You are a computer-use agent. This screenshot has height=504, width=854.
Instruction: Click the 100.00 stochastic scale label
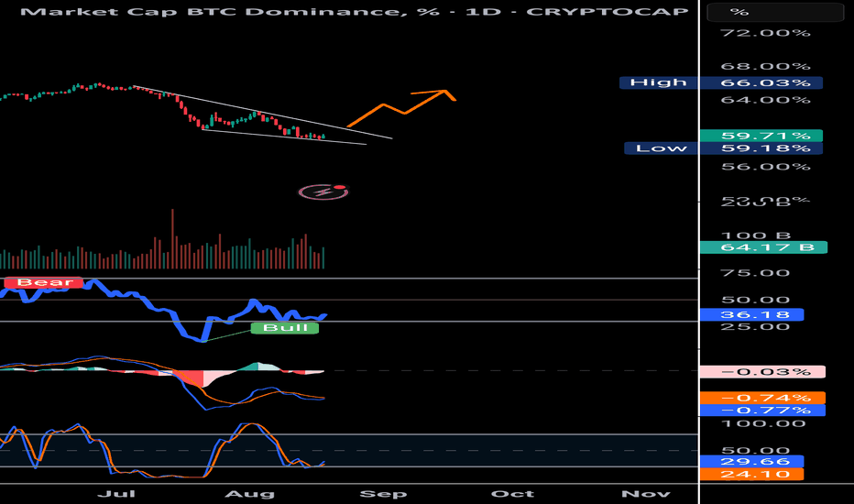763,424
